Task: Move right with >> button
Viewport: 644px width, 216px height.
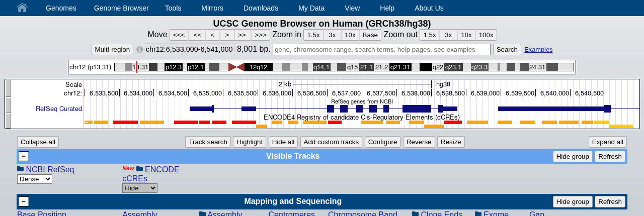Action: click(x=242, y=35)
